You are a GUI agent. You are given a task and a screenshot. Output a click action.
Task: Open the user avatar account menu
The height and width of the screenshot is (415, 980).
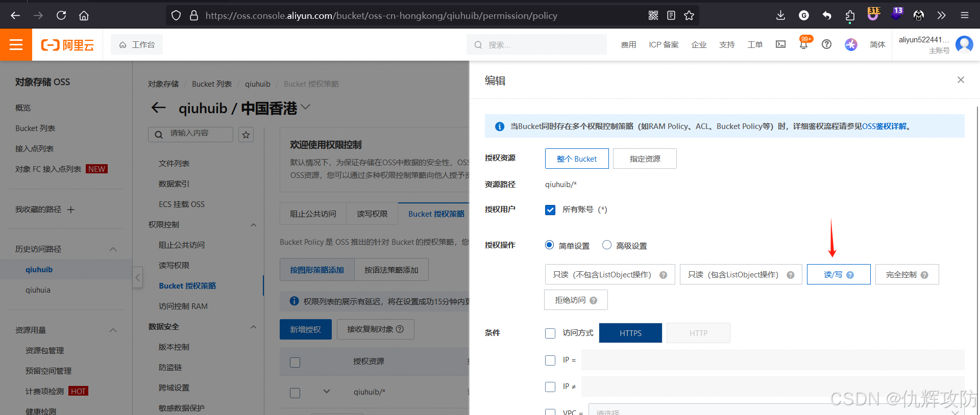(x=964, y=44)
